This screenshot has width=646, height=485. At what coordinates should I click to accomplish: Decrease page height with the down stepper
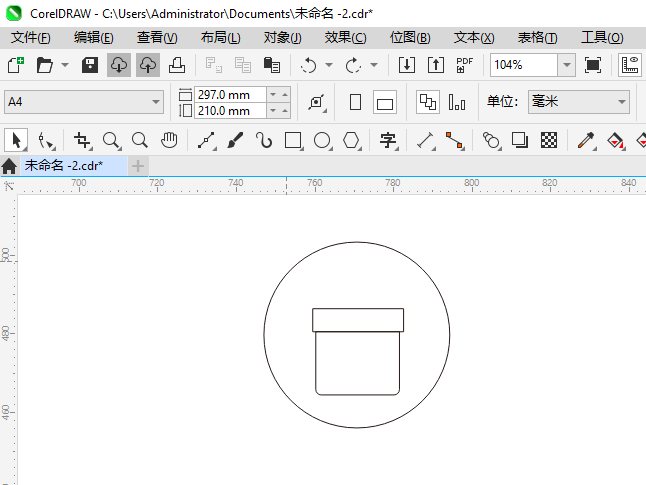(x=273, y=111)
